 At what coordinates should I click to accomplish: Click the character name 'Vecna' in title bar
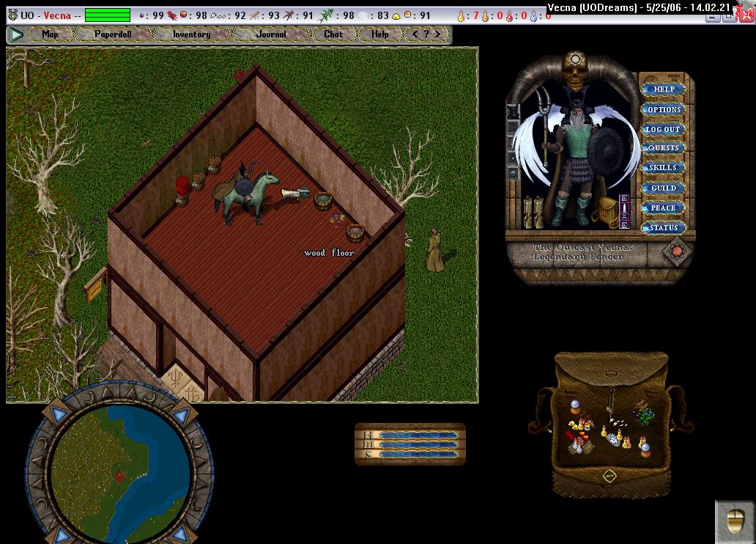[57, 15]
